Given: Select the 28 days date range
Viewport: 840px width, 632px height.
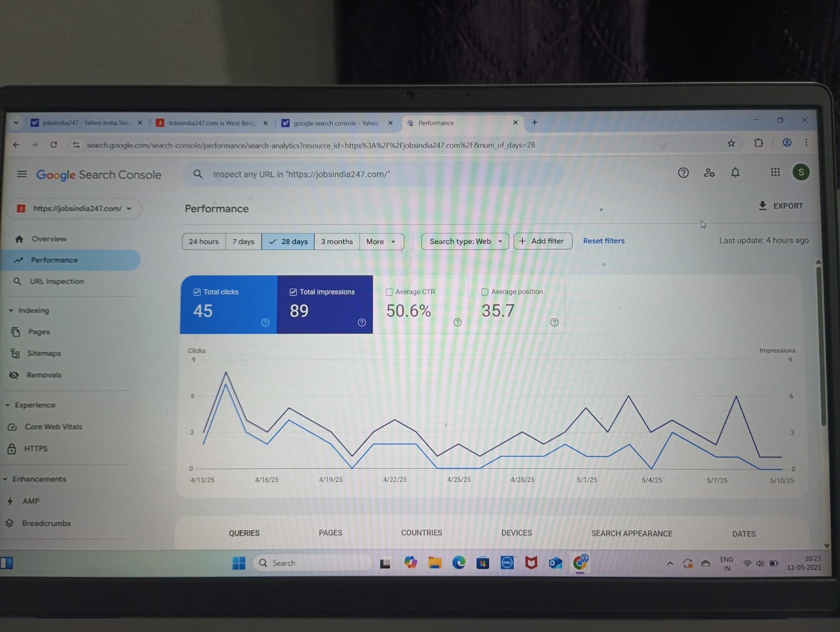Looking at the screenshot, I should click(x=288, y=241).
